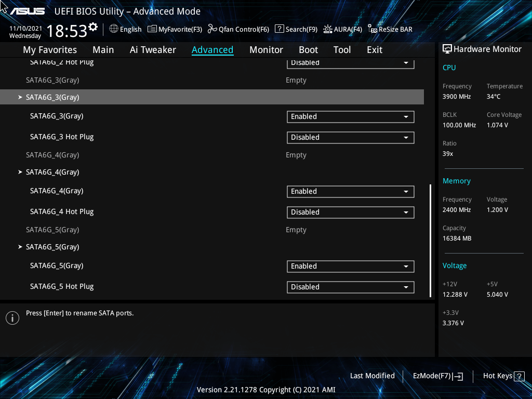532x399 pixels.
Task: Select the Exit tab
Action: (375, 50)
